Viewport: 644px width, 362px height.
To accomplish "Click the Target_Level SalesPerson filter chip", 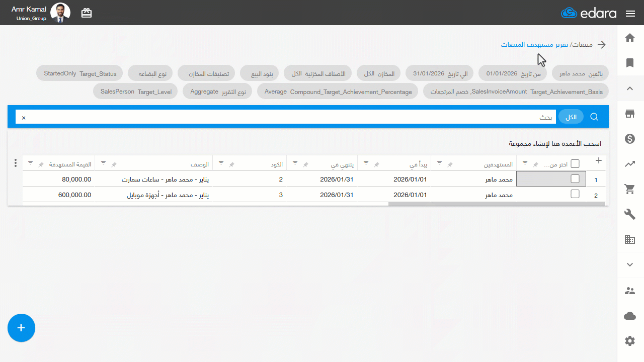I will click(x=136, y=92).
